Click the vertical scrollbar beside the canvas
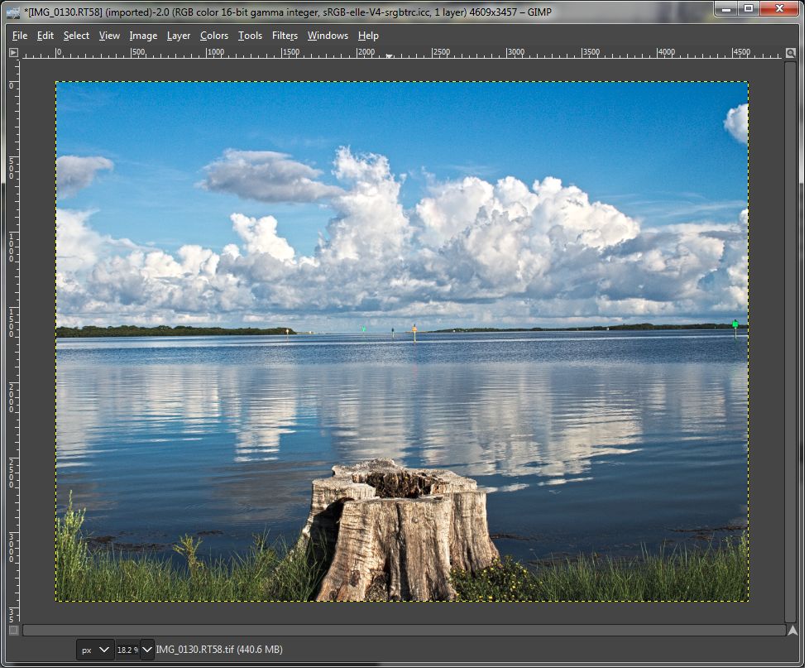Image resolution: width=809 pixels, height=672 pixels. click(x=792, y=339)
